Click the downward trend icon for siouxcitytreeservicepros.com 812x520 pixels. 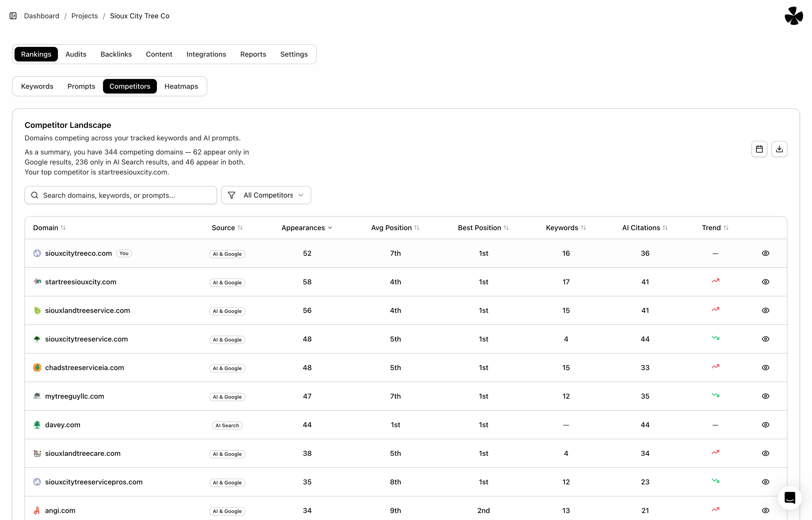click(x=715, y=481)
